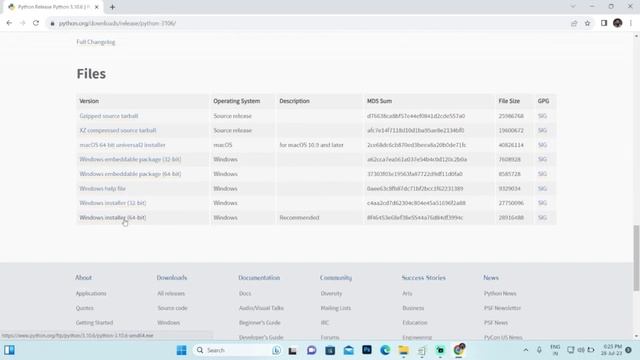
Task: Open the Python News footer link
Action: (500, 293)
